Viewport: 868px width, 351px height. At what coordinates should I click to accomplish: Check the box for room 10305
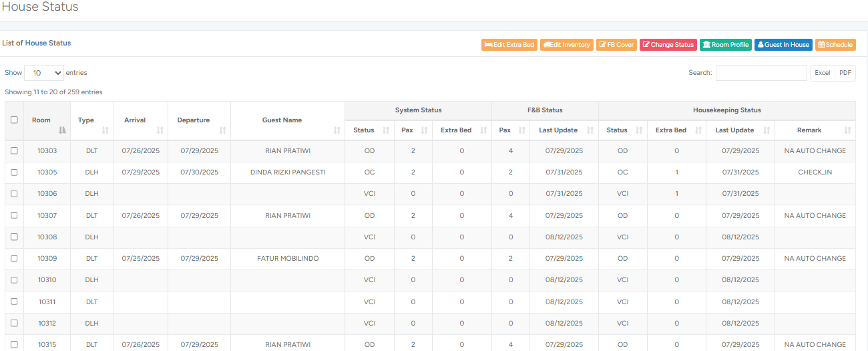point(14,172)
